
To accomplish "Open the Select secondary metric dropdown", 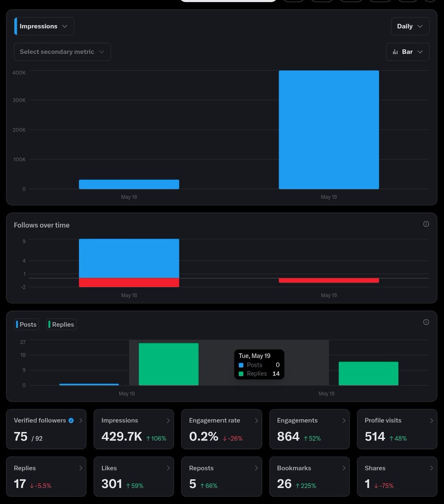I will point(62,52).
